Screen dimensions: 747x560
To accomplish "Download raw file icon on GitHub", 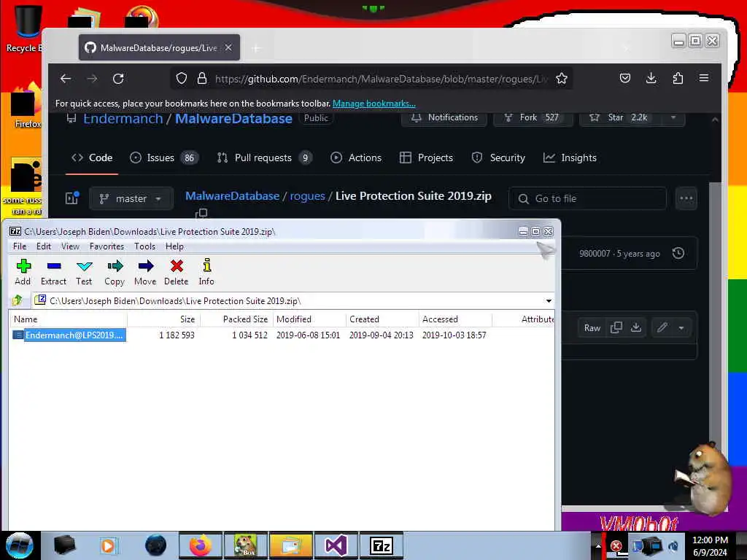I will [636, 327].
